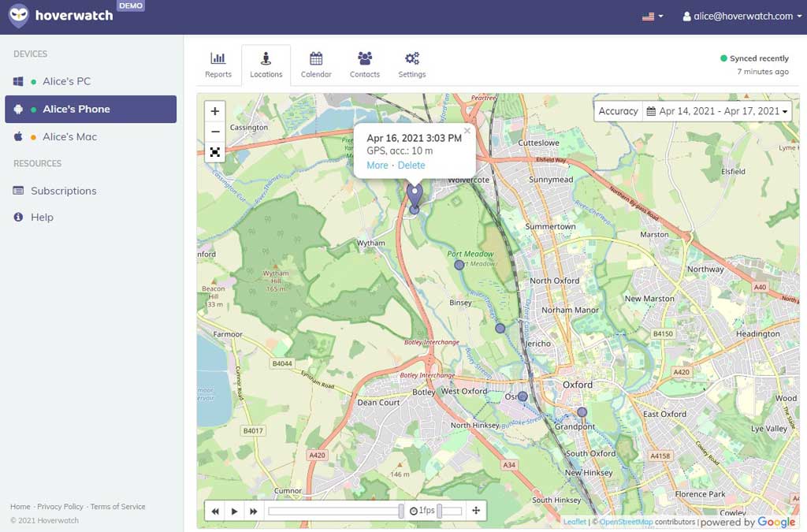Click the selected map pin near Wolvercote

pos(415,195)
